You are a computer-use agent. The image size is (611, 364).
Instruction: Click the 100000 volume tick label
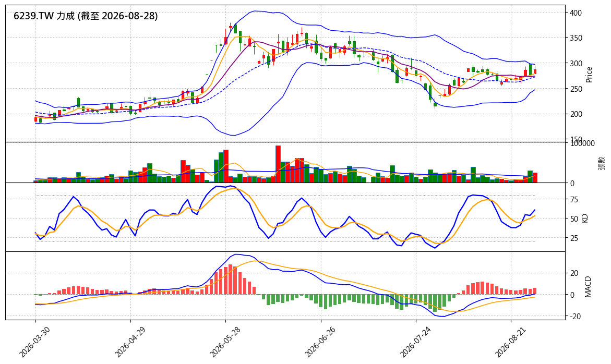click(582, 143)
